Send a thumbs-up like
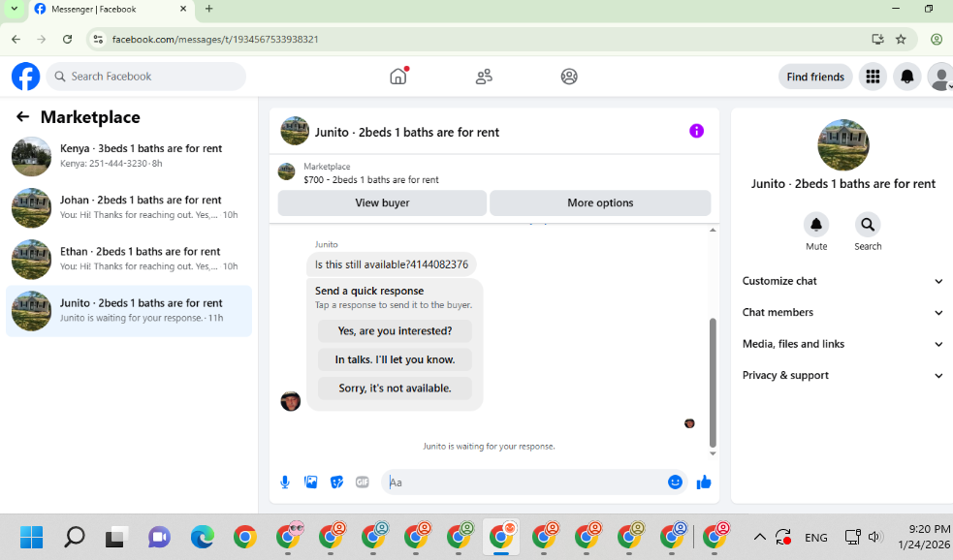The height and width of the screenshot is (560, 953). click(704, 482)
